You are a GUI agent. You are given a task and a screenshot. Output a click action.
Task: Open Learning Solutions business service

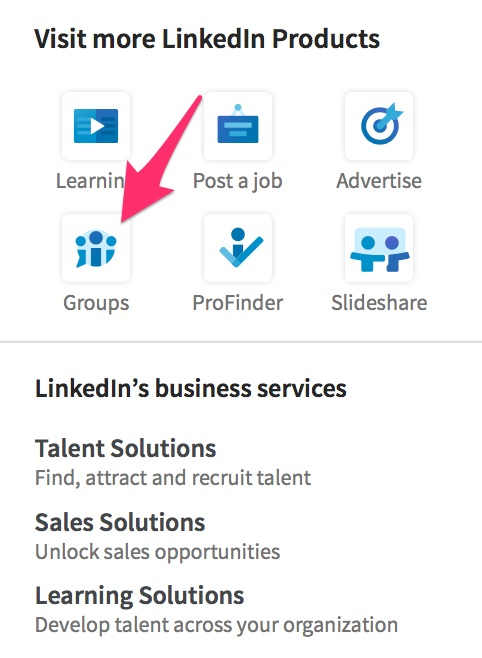pos(140,596)
